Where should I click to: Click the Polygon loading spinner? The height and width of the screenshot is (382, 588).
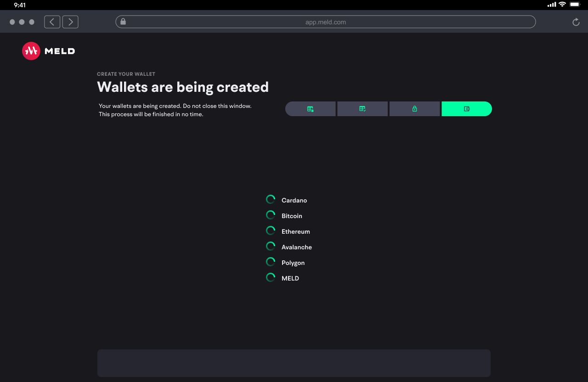(x=271, y=262)
